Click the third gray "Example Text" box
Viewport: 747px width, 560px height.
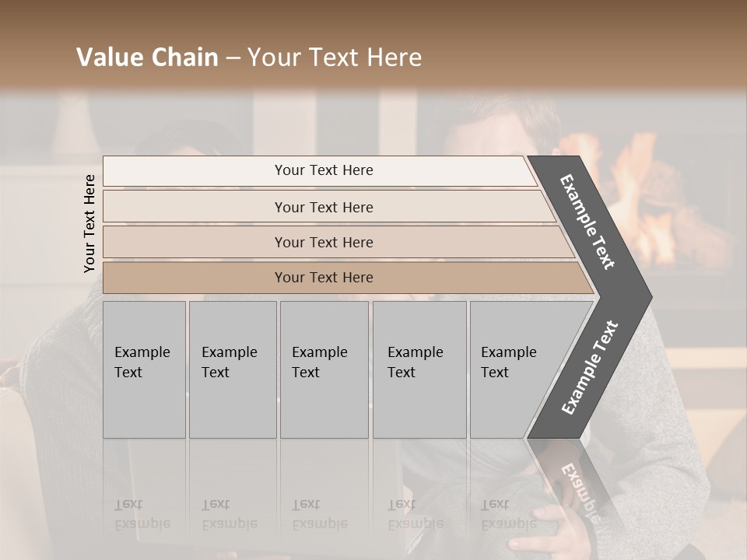[x=324, y=369]
